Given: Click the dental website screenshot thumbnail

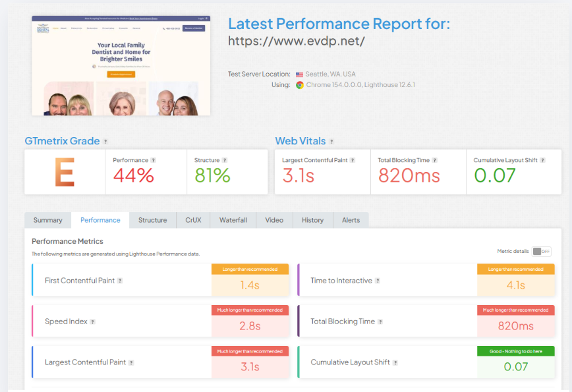Looking at the screenshot, I should (121, 66).
